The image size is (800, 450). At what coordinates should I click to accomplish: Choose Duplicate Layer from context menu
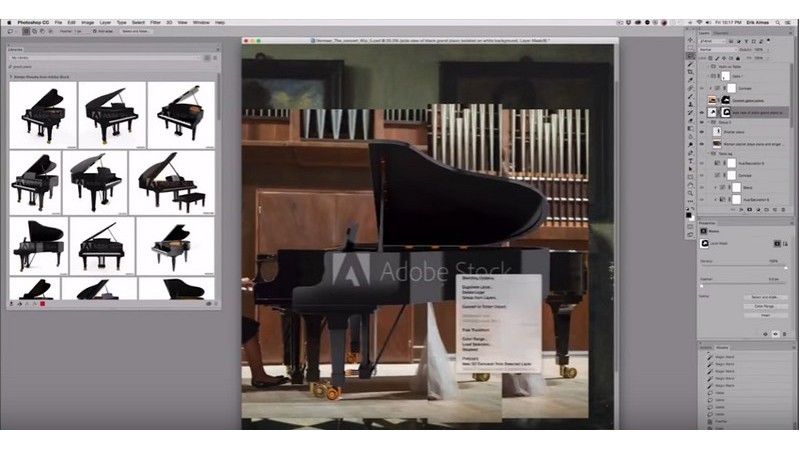pyautogui.click(x=477, y=287)
